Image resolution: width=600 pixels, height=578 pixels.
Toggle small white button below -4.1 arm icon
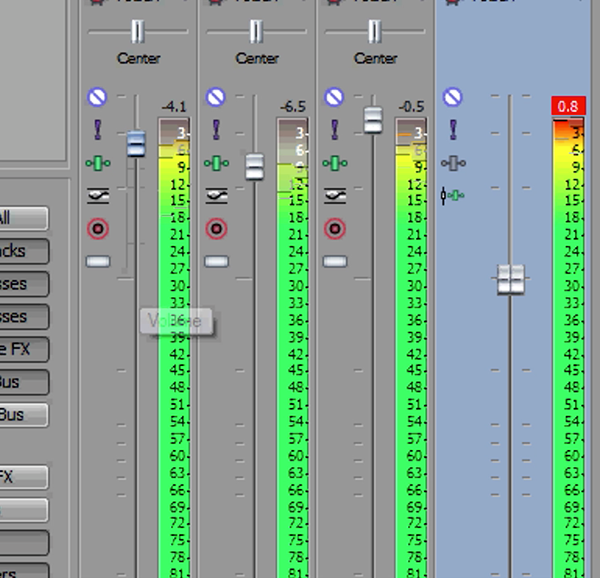point(98,262)
